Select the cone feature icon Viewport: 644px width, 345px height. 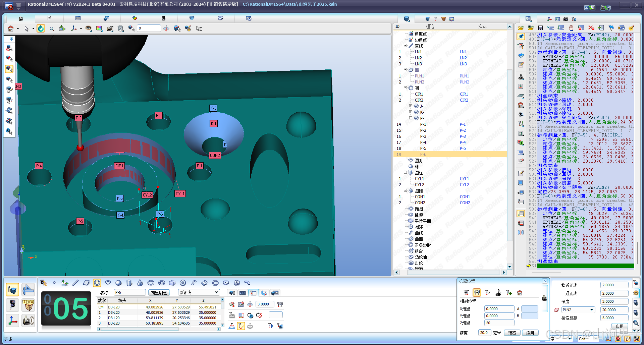pos(140,283)
